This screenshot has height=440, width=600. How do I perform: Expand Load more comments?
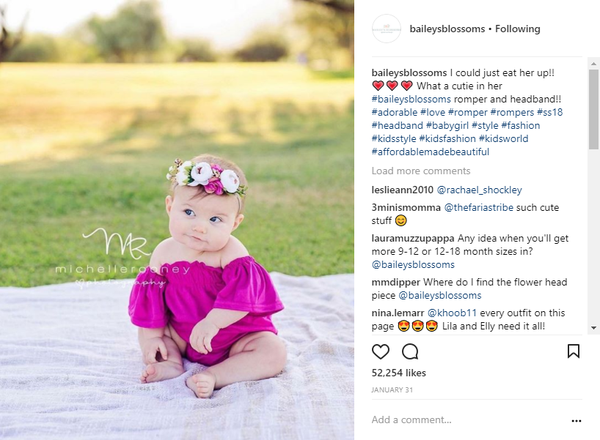[x=421, y=171]
